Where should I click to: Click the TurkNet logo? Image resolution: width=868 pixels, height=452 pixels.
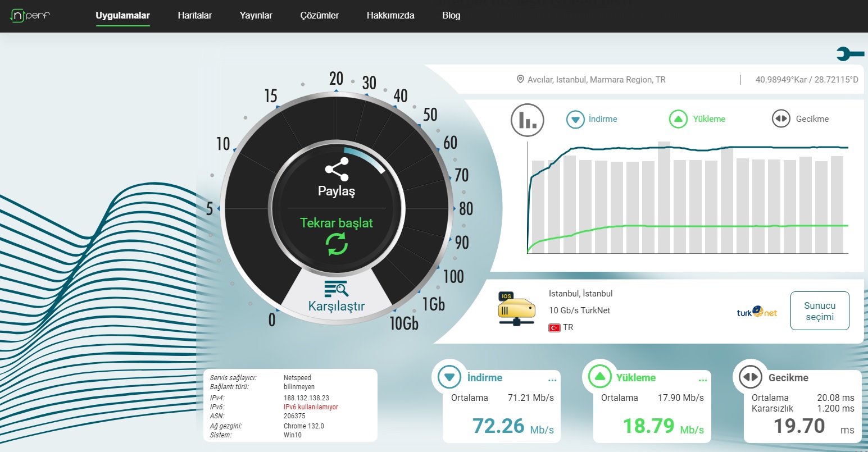pos(757,311)
